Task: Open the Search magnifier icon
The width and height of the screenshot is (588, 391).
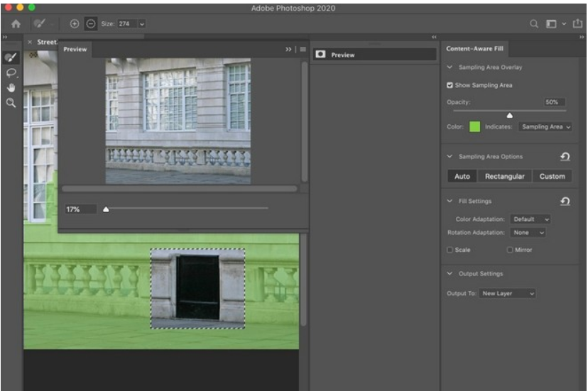Action: click(x=533, y=24)
